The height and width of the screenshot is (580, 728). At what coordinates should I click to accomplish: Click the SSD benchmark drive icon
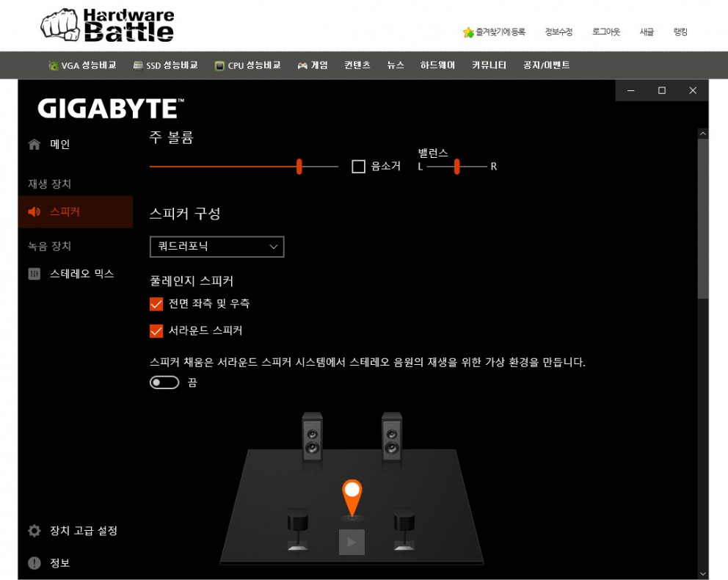pyautogui.click(x=138, y=65)
